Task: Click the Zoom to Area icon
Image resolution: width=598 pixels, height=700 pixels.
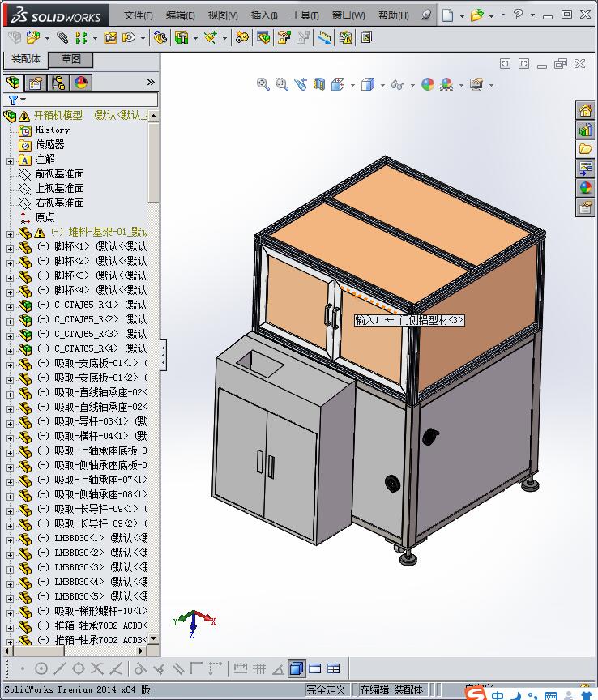Action: tap(282, 84)
